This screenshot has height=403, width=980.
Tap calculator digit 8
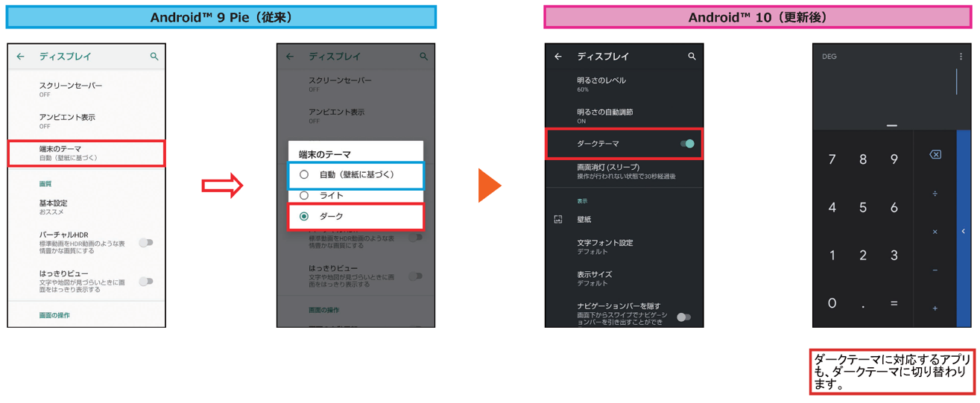(863, 159)
